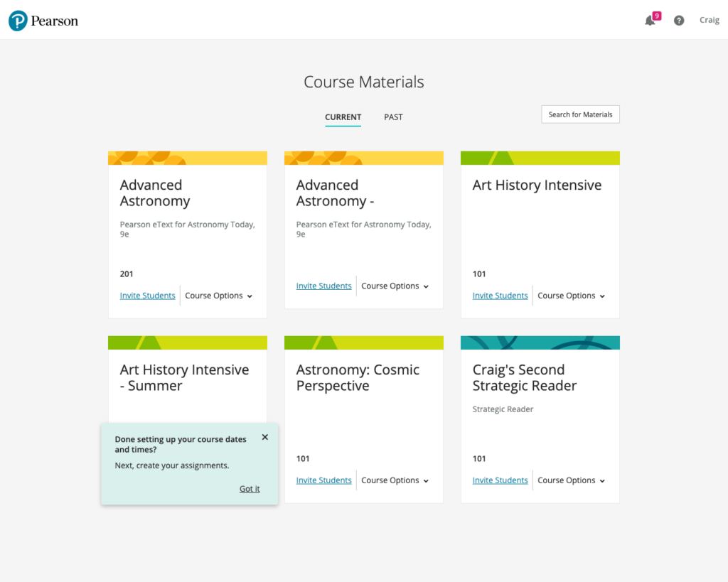The height and width of the screenshot is (582, 728).
Task: Expand Course Options for Advanced Astronomy -
Action: 395,286
